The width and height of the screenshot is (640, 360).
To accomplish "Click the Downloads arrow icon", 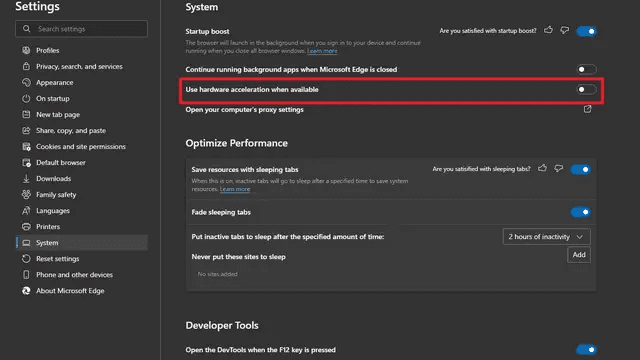I will [x=26, y=178].
